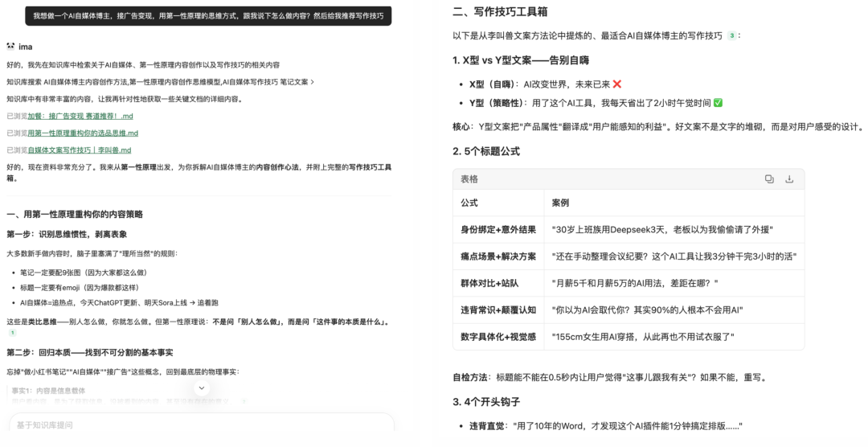Screen dimensions: 868x447
Task: Click bullet X型（自嗨）AI改变世界
Action: (x=545, y=84)
